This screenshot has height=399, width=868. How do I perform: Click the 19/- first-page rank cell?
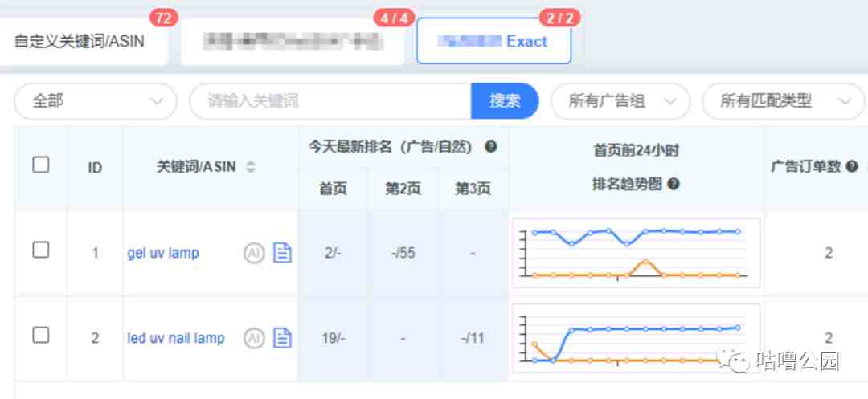334,338
